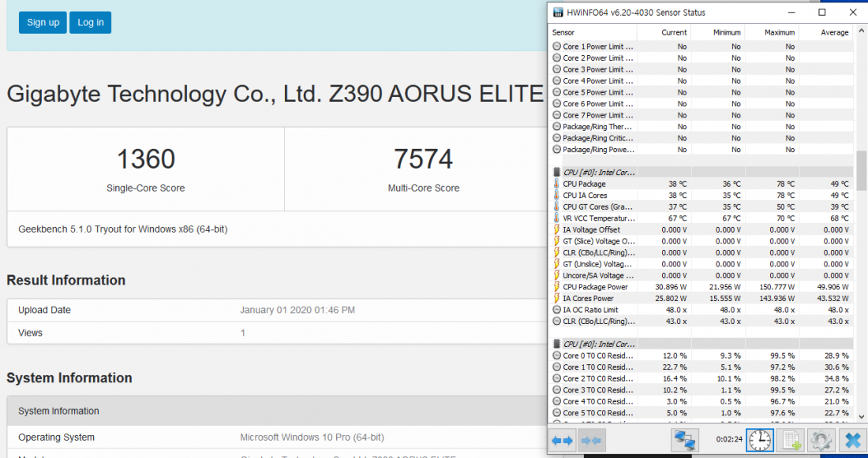868x458 pixels.
Task: Click the Log in button
Action: (x=90, y=23)
